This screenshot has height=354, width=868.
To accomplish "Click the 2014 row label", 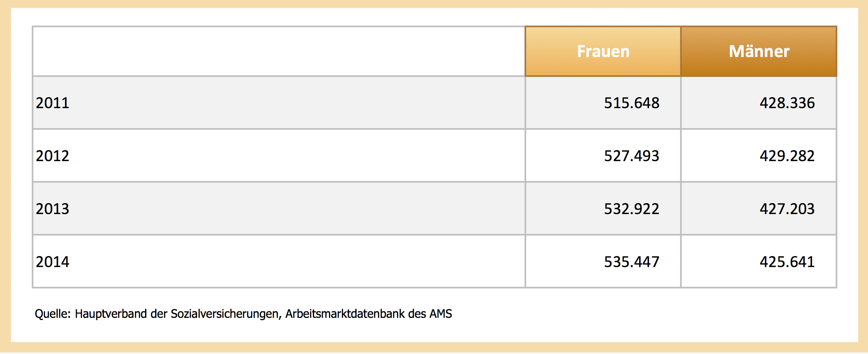I will [53, 262].
